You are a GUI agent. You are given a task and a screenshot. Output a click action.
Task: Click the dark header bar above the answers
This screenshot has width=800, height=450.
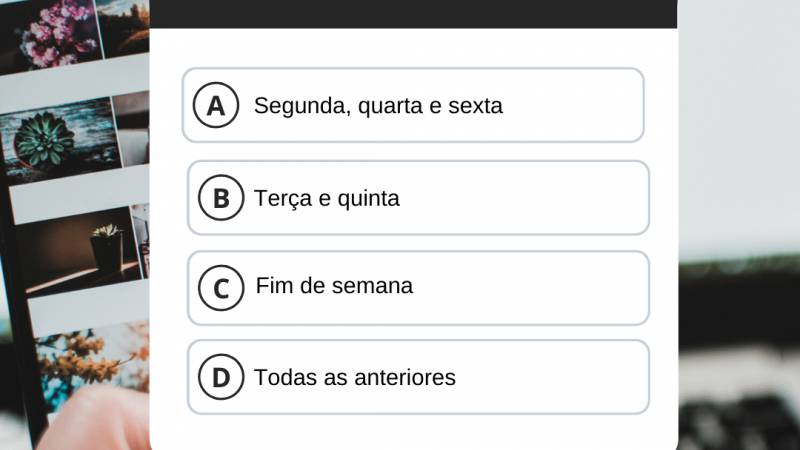pyautogui.click(x=413, y=12)
